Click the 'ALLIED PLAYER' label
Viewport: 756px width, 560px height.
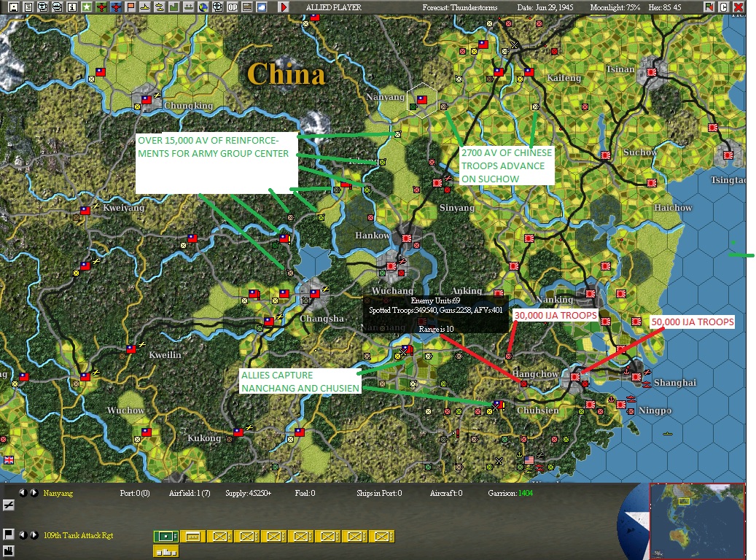334,7
